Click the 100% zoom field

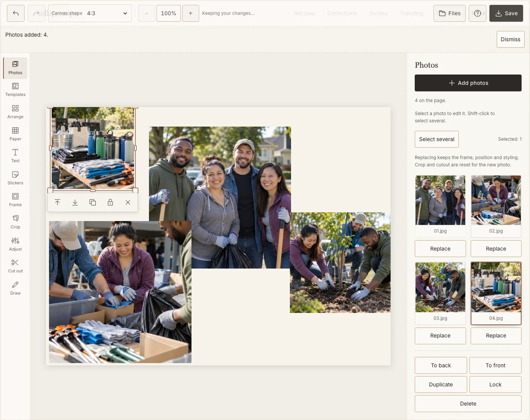click(x=169, y=13)
